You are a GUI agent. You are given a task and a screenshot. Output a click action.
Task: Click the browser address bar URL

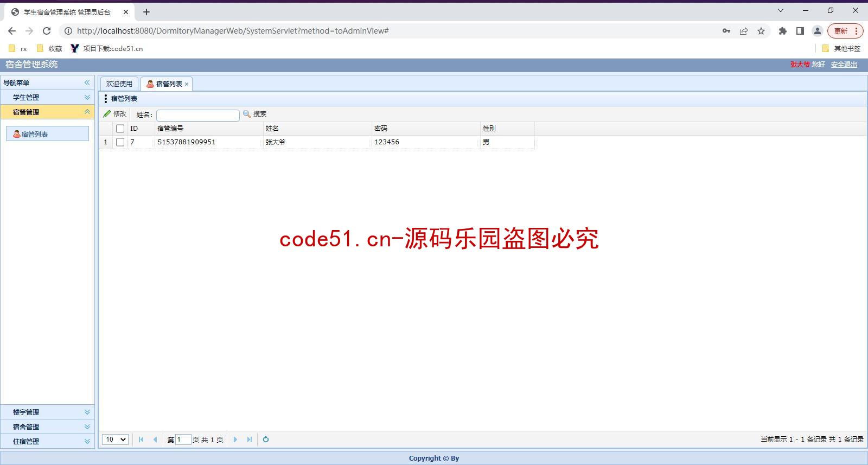coord(233,31)
